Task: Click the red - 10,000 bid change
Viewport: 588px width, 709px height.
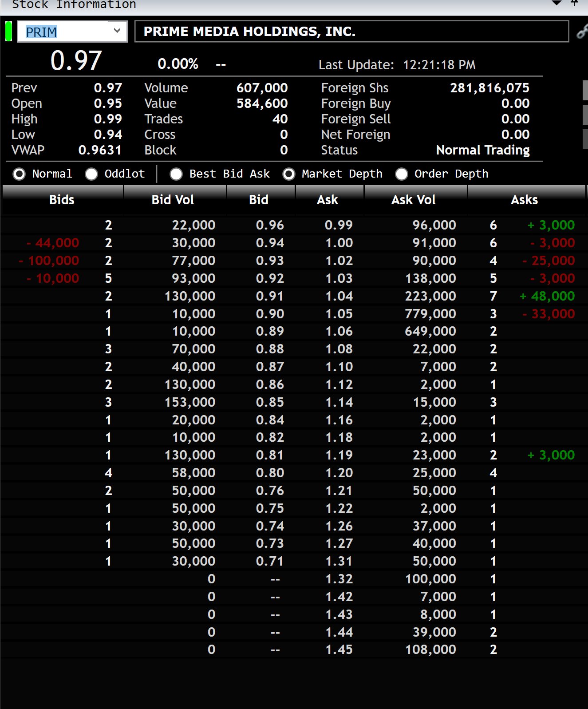Action: click(53, 278)
